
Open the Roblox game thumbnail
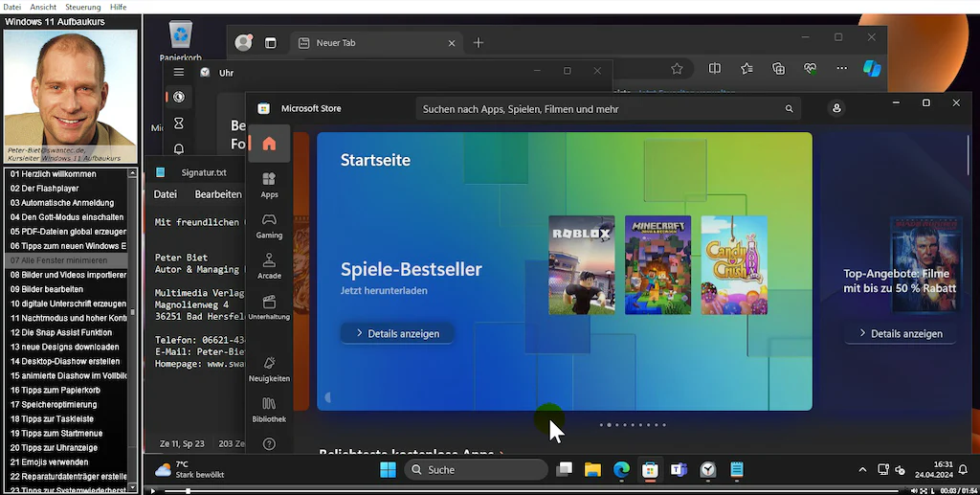coord(582,265)
